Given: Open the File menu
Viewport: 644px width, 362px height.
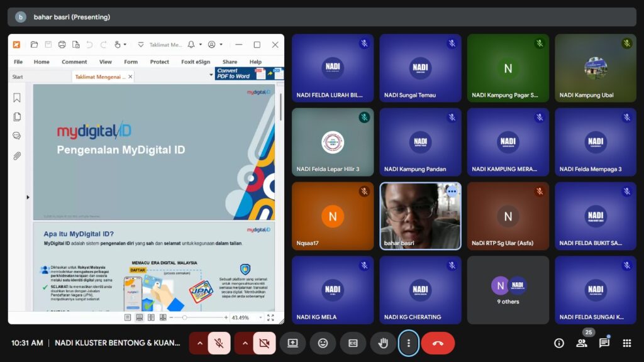Looking at the screenshot, I should pos(18,62).
